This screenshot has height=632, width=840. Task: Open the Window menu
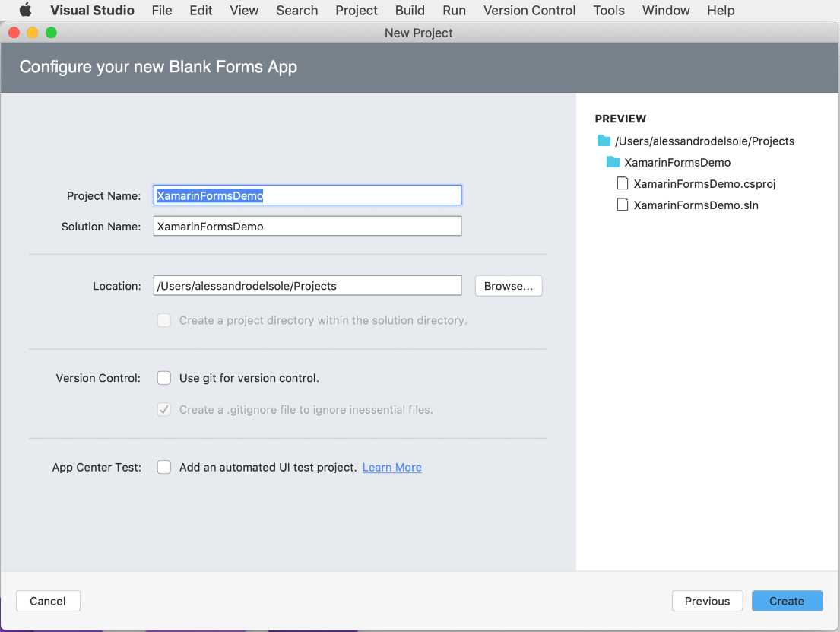(666, 10)
